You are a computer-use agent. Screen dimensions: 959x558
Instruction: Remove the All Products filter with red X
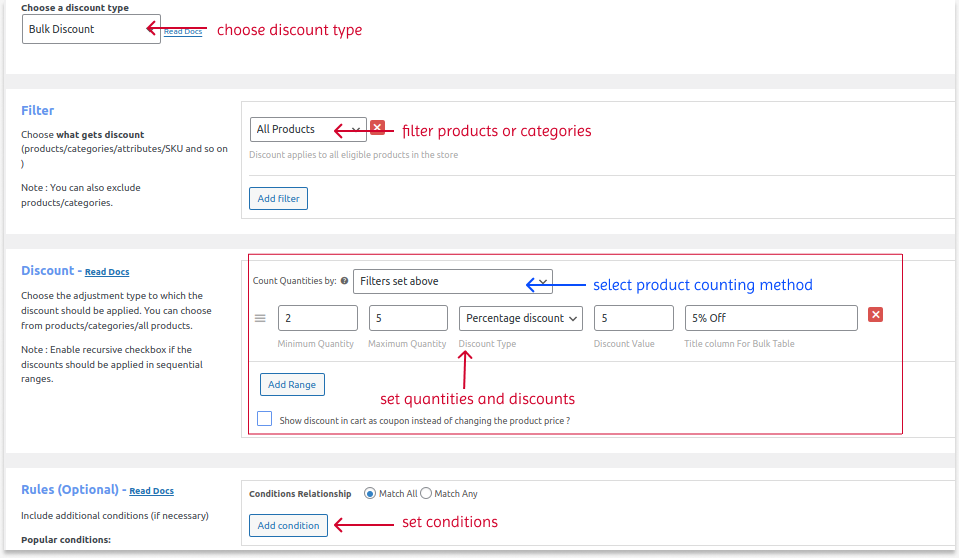pos(377,127)
